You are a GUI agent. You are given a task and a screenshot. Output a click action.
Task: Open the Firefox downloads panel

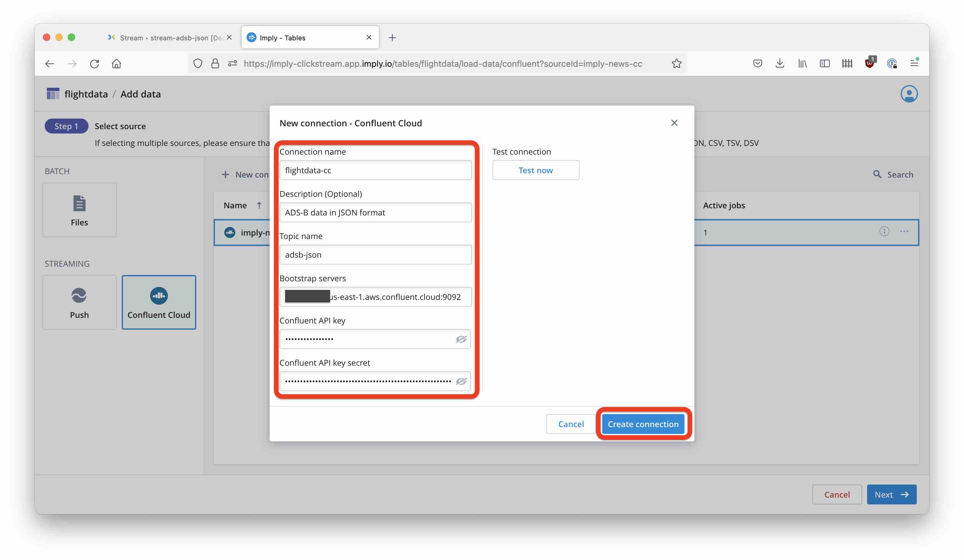click(x=780, y=63)
